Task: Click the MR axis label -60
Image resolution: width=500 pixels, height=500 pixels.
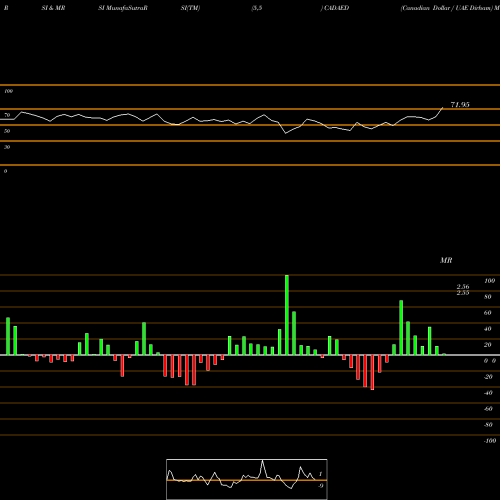Action: tap(488, 409)
